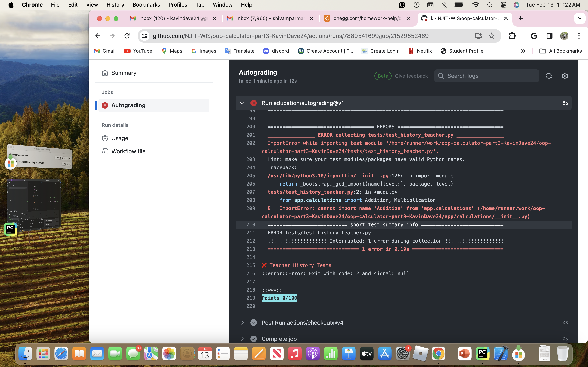
Task: Open the autograding settings gear
Action: [x=565, y=76]
